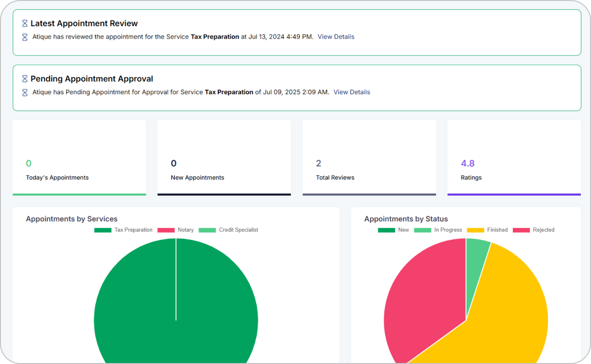
Task: Click hourglass icon before the Jul 13 review message
Action: point(25,37)
